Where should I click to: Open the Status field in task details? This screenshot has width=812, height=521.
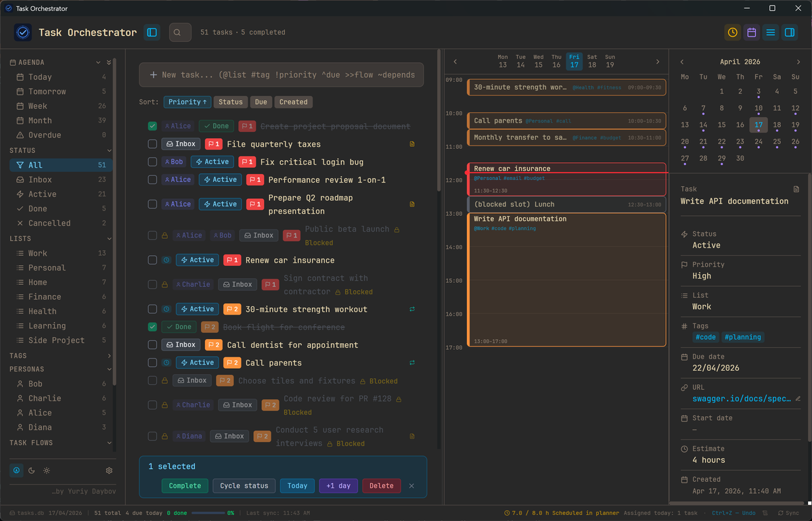(x=740, y=240)
